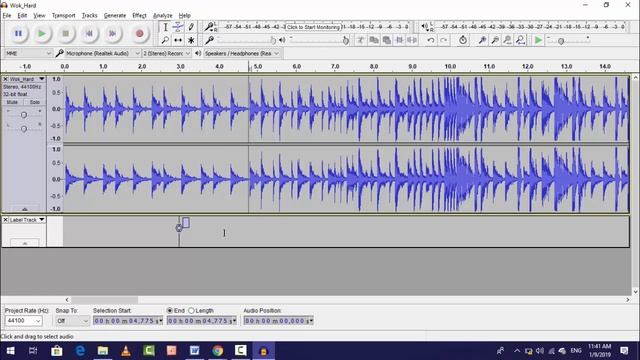Click the green Play-at-Speed button
This screenshot has height=360, width=640.
pos(538,40)
